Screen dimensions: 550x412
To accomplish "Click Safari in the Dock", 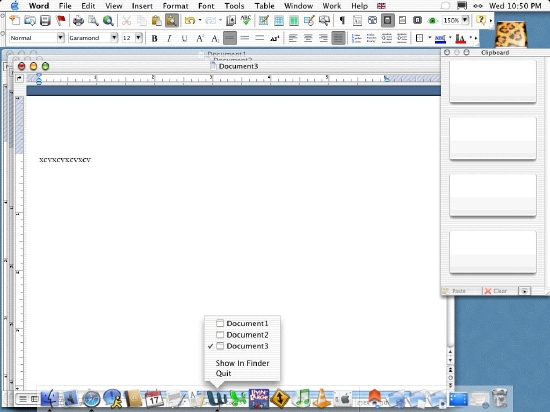I will (91, 399).
